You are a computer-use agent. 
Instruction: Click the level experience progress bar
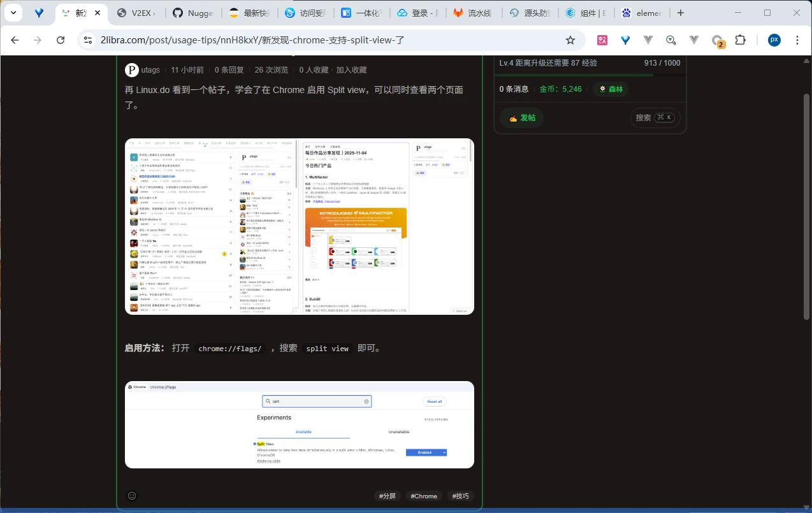coord(590,75)
